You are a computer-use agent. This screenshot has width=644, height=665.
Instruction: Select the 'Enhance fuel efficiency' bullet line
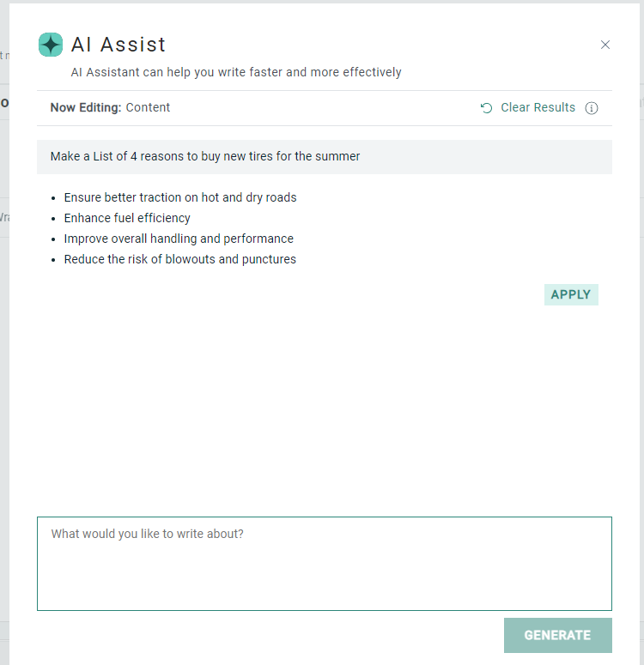tap(127, 218)
